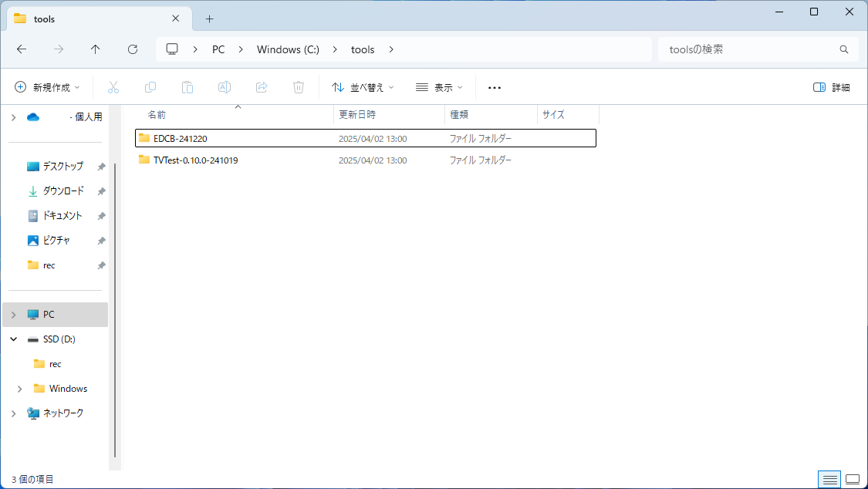Click the PC monitor icon in the address bar

coord(172,49)
